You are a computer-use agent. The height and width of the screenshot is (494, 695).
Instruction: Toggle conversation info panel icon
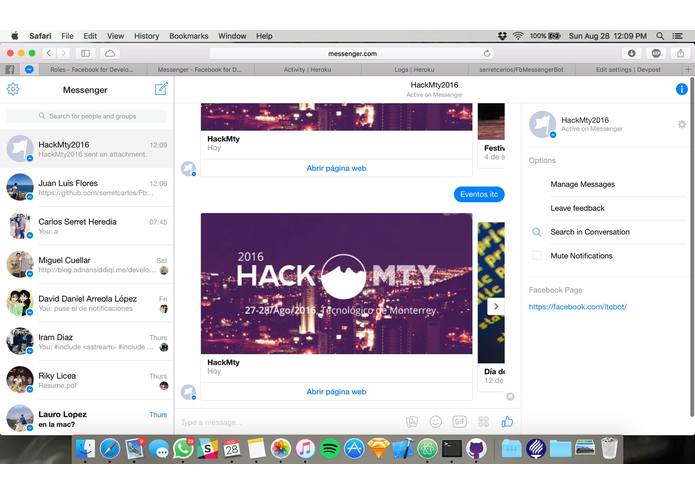(681, 89)
